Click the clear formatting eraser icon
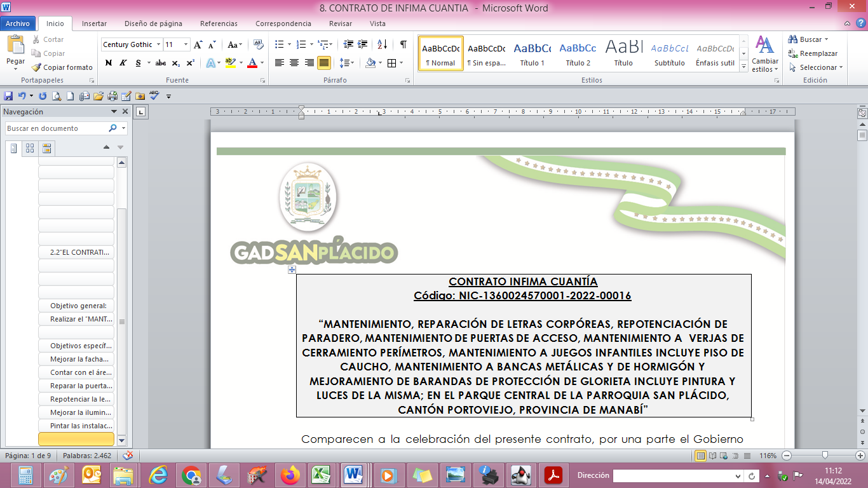The image size is (868, 488). (258, 44)
